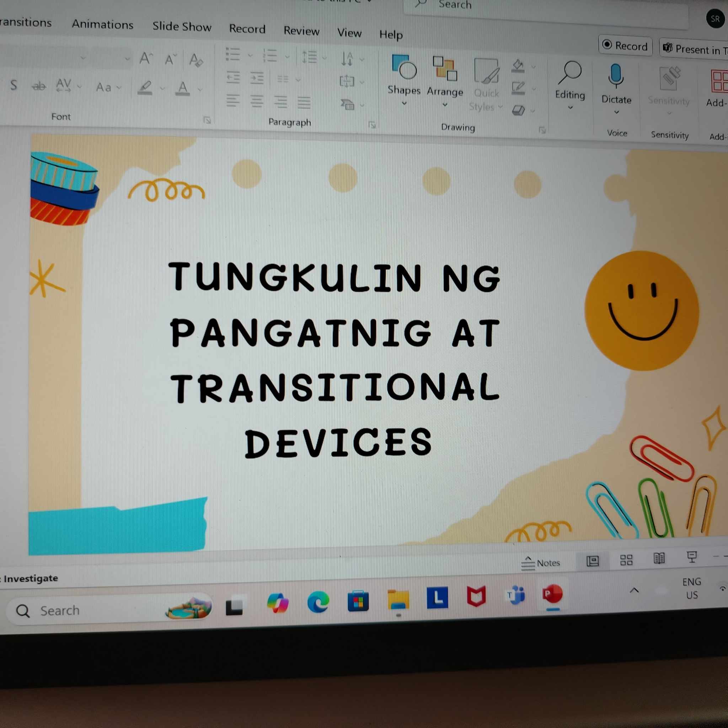The image size is (728, 728).
Task: Click the Accessibility: Investigate status
Action: tap(30, 578)
